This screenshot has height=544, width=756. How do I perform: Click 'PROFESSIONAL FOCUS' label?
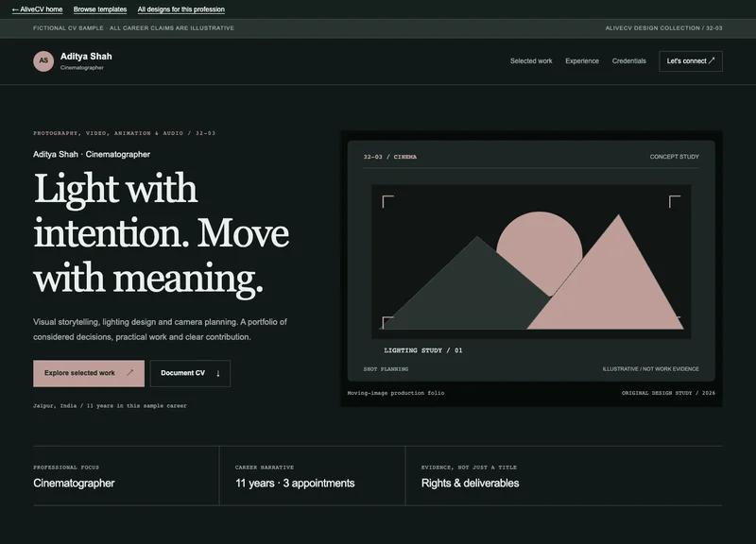tap(66, 467)
